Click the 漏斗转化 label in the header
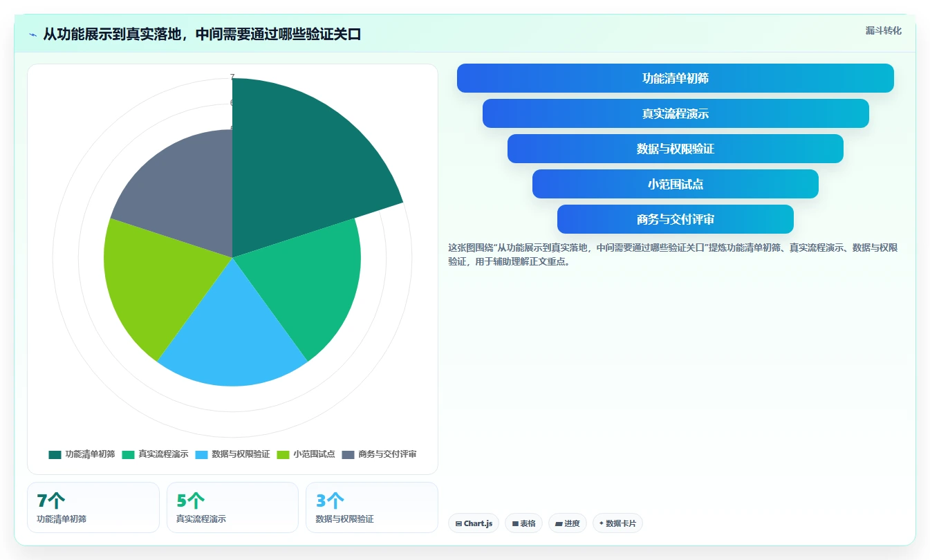This screenshot has width=930, height=560. (883, 31)
